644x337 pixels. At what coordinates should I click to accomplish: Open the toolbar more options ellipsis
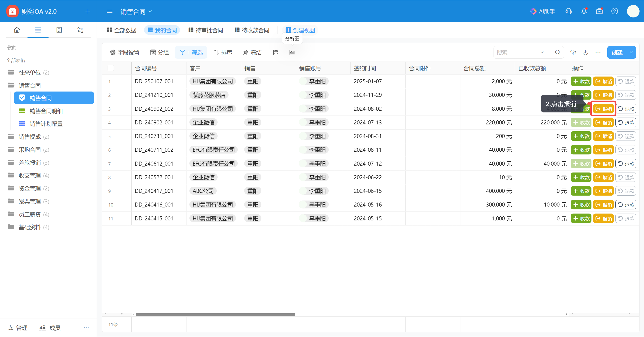[x=598, y=52]
